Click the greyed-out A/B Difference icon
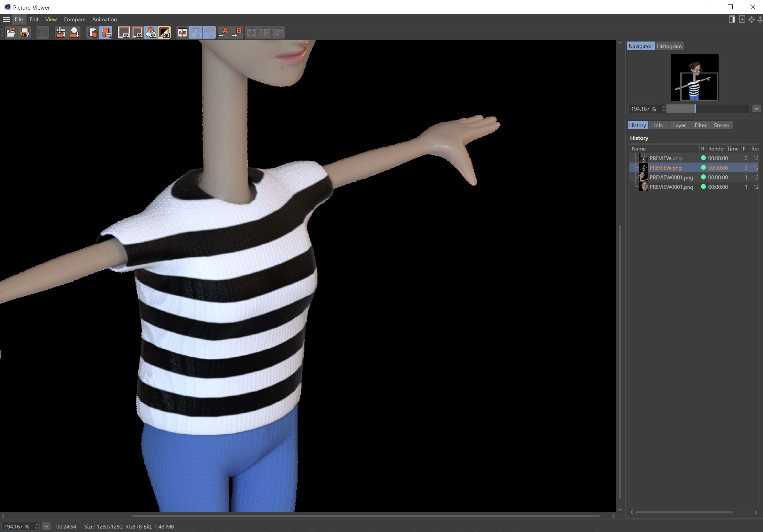This screenshot has height=532, width=763. point(265,33)
